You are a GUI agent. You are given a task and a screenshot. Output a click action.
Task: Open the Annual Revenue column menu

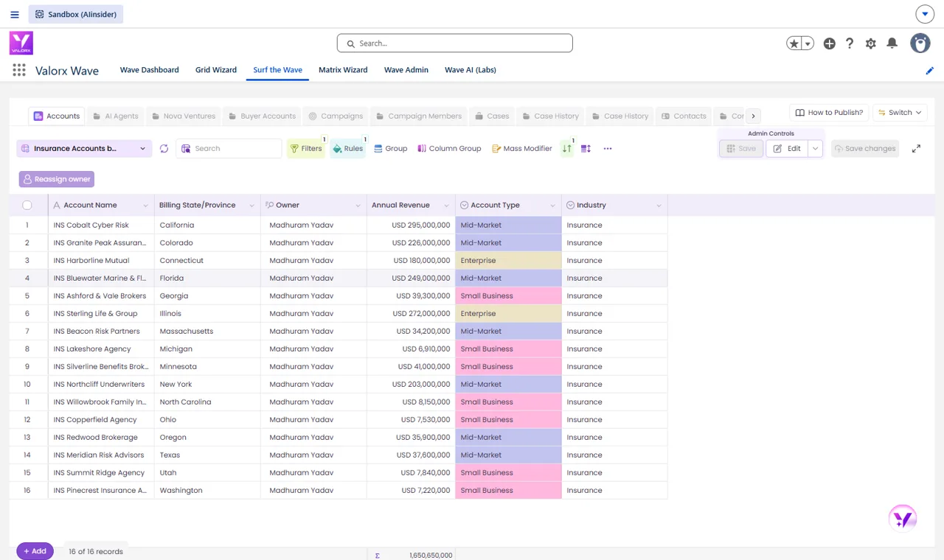(446, 206)
